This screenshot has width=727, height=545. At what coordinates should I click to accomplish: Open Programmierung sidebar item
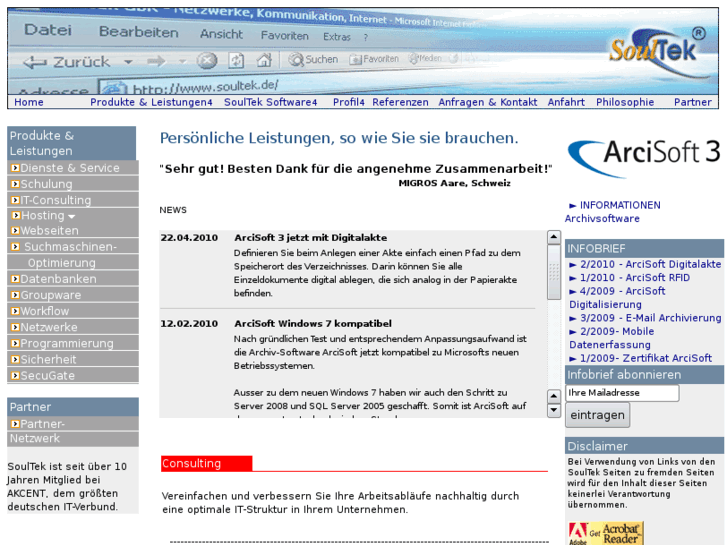67,344
